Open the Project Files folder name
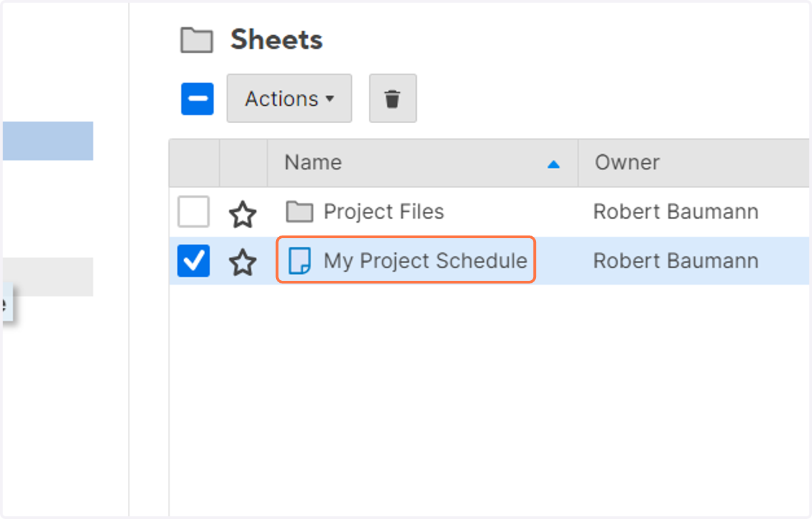 384,212
